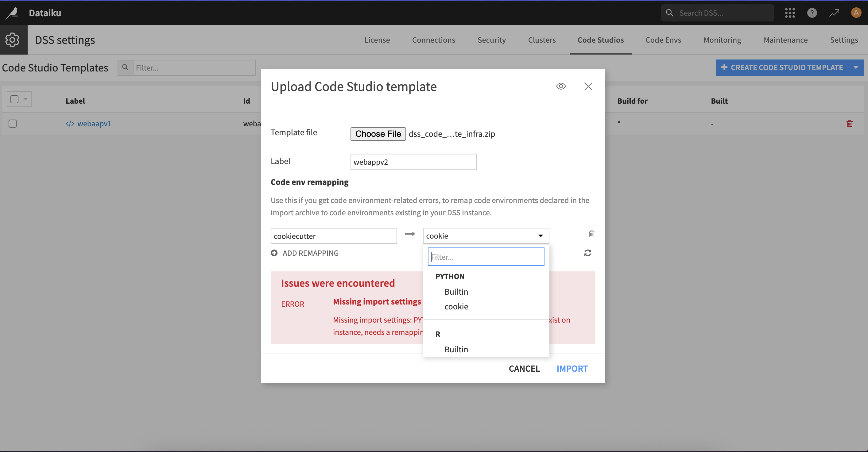Open the Maintenance tab

click(x=785, y=40)
